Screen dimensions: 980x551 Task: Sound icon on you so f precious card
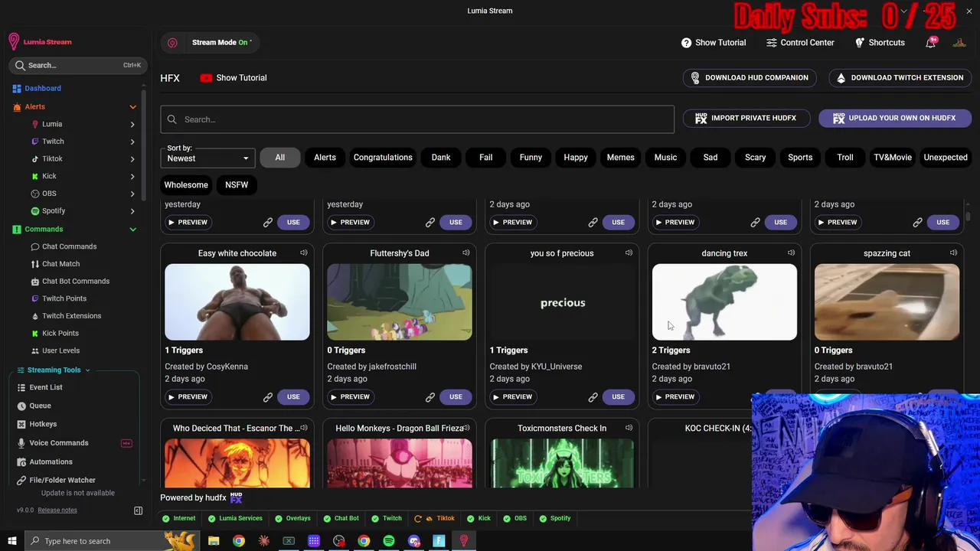coord(629,253)
